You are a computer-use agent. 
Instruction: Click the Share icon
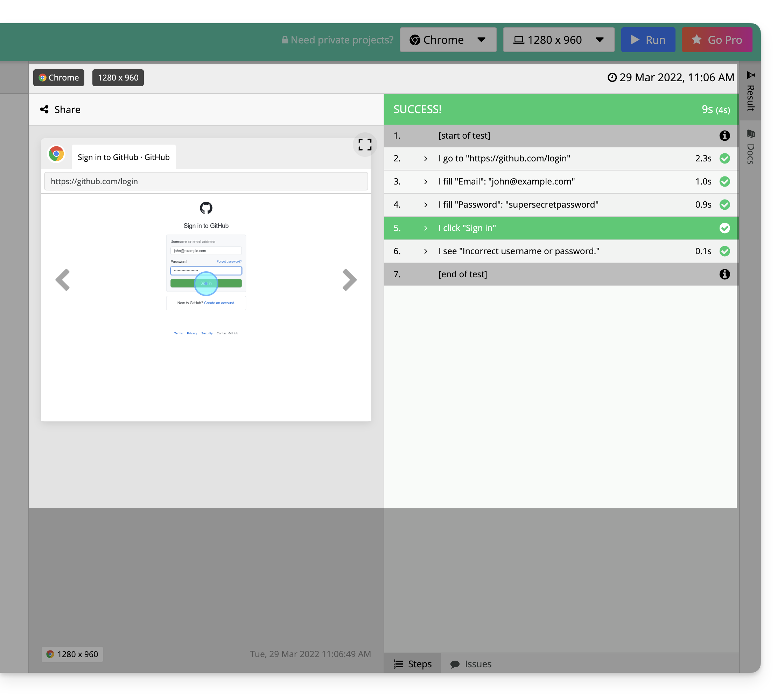44,110
